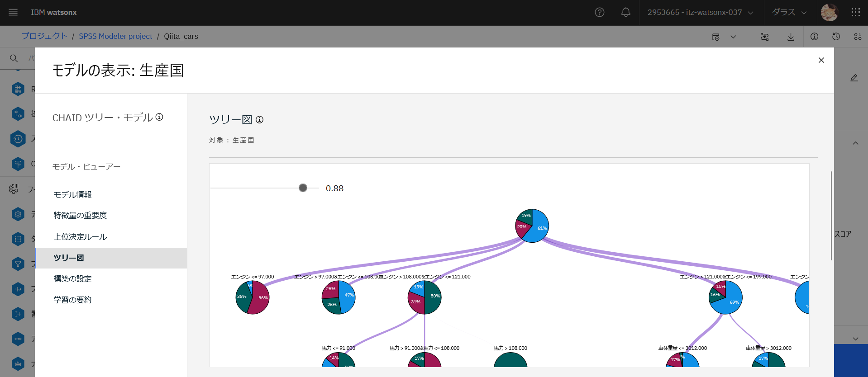Click the gear hexagon palette node
This screenshot has height=377, width=868.
click(18, 214)
